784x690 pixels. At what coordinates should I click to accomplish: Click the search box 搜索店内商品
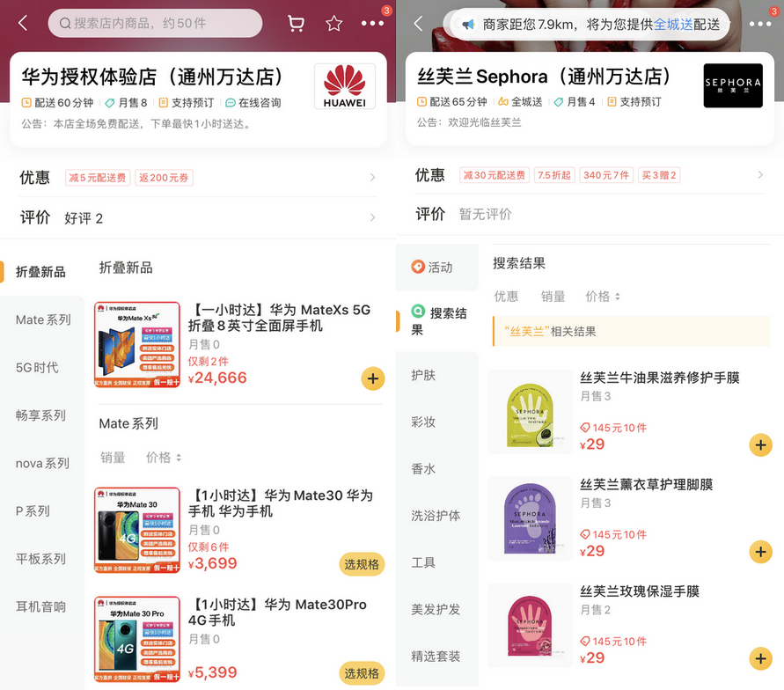155,23
